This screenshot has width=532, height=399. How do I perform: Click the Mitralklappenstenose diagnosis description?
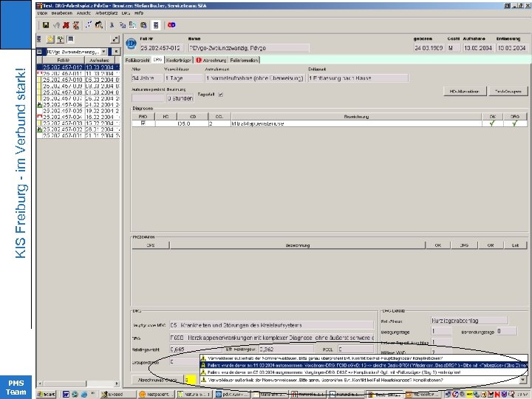(x=258, y=124)
